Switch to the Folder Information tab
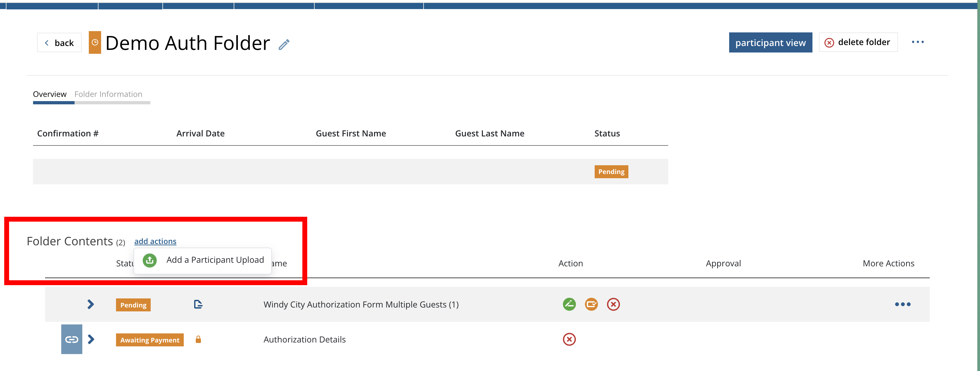The width and height of the screenshot is (980, 371). pyautogui.click(x=108, y=94)
